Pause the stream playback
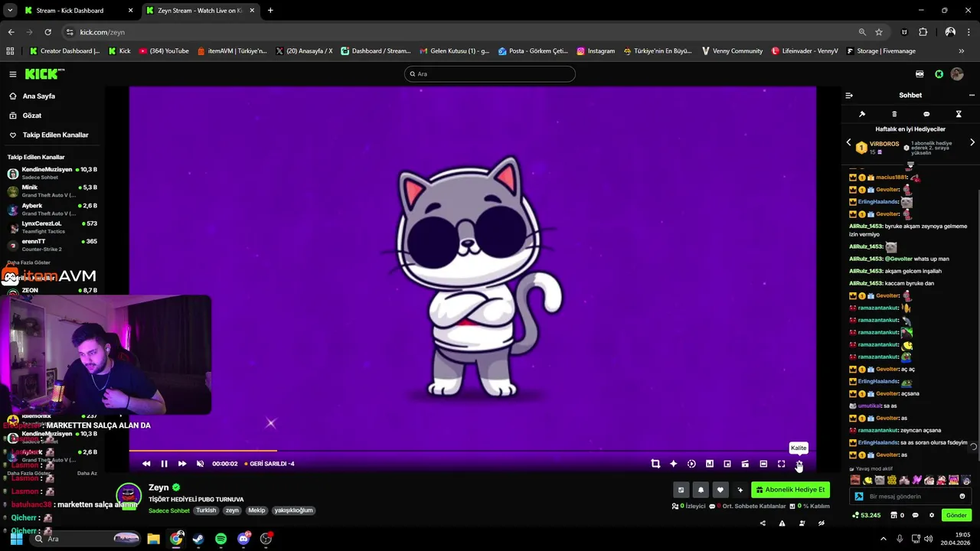This screenshot has width=980, height=551. click(164, 464)
